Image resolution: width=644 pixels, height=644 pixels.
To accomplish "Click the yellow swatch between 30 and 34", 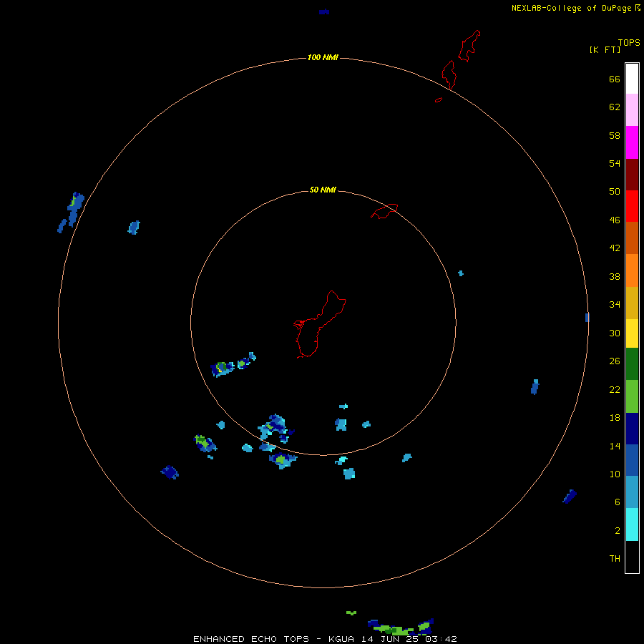I will coord(632,333).
